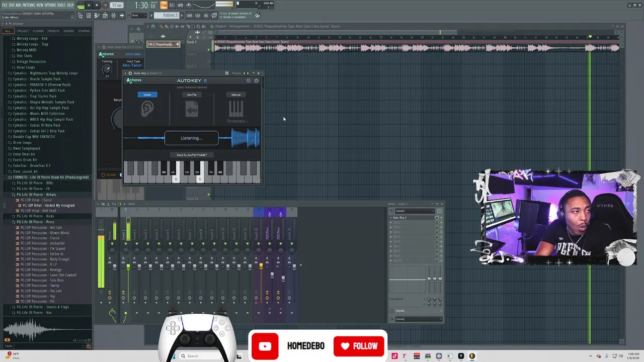The image size is (644, 362).
Task: Expand the Drum Loops folder
Action: [x=22, y=142]
